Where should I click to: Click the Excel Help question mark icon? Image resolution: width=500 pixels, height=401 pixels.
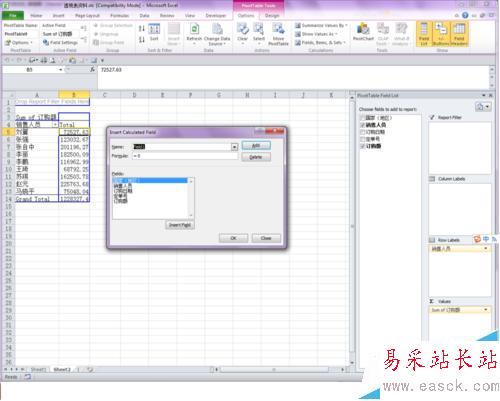[x=465, y=15]
